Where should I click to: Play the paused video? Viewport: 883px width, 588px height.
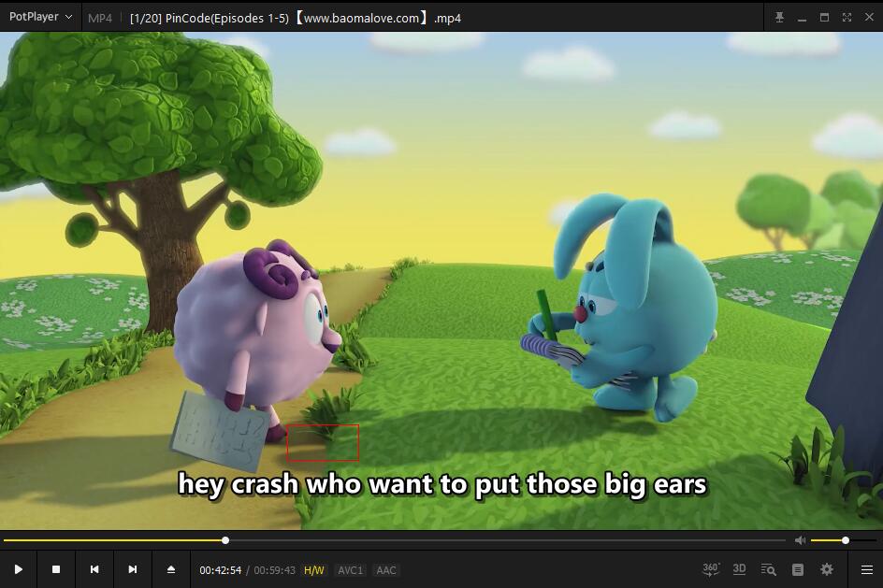[x=18, y=569]
